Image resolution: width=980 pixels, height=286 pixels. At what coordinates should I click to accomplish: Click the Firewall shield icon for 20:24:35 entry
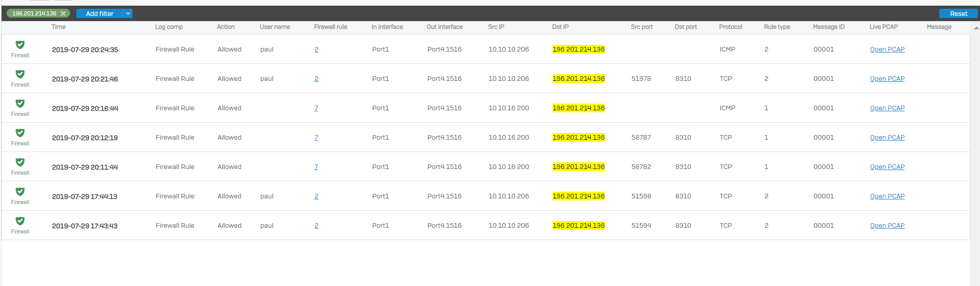[x=20, y=45]
